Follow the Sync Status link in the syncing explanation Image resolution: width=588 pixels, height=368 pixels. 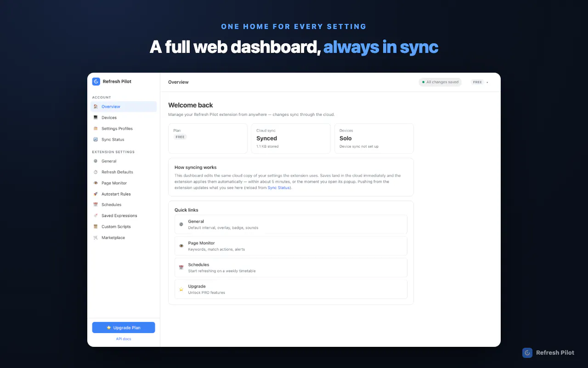coord(279,188)
